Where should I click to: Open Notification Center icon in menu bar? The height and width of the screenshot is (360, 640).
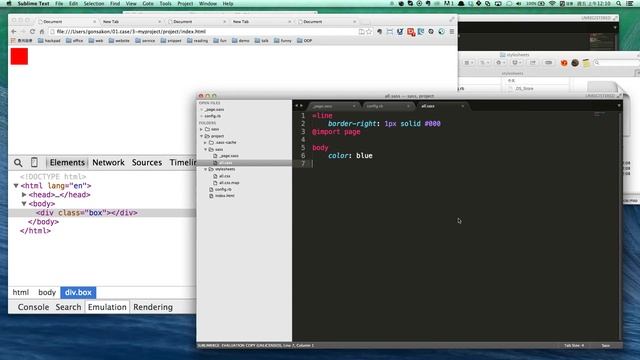(x=630, y=4)
